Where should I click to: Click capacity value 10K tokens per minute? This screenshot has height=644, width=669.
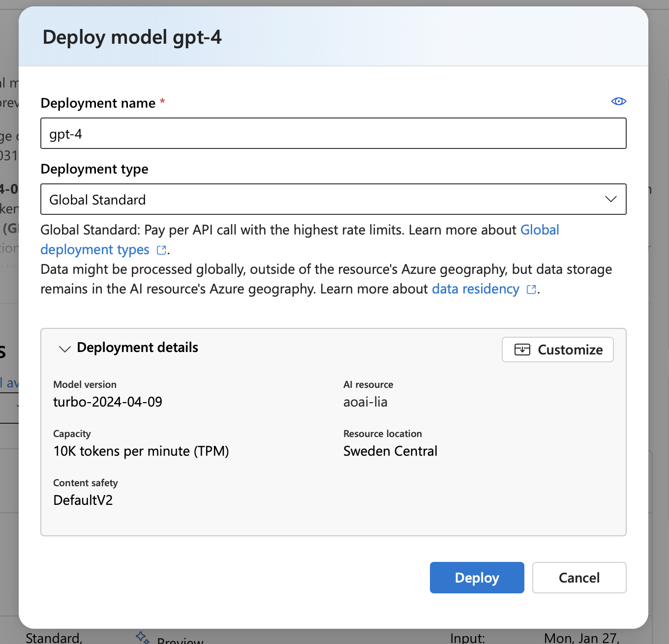point(141,451)
